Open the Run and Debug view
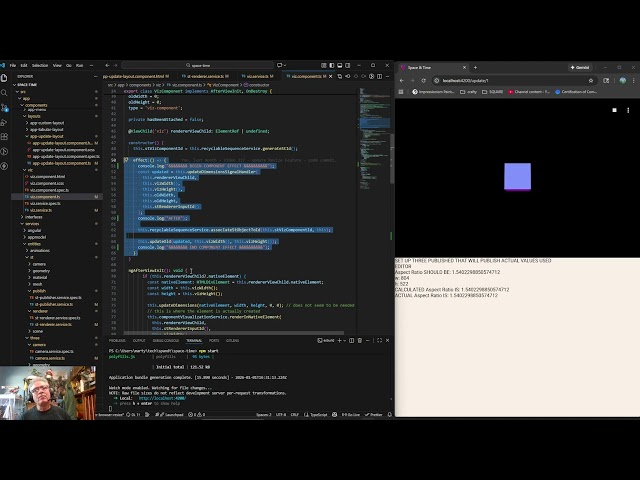The image size is (640, 480). (4, 122)
